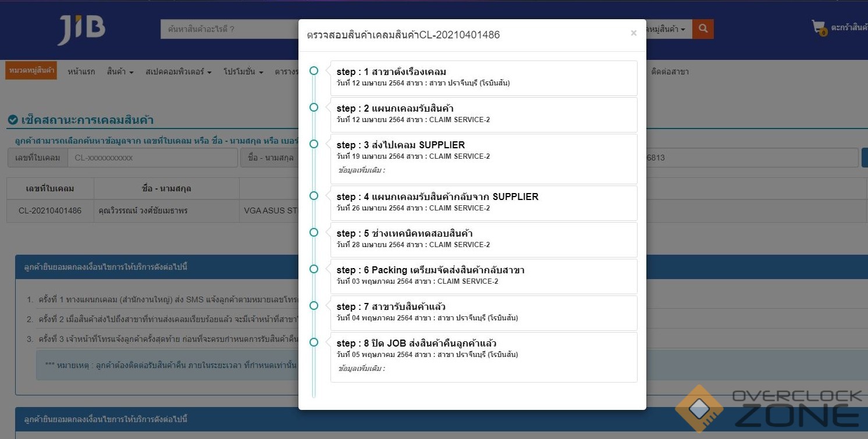Select step 8 ปิด JOB ส่งสินค้าคืนลูกค้าแล้ว title
The height and width of the screenshot is (439, 868).
(x=417, y=344)
